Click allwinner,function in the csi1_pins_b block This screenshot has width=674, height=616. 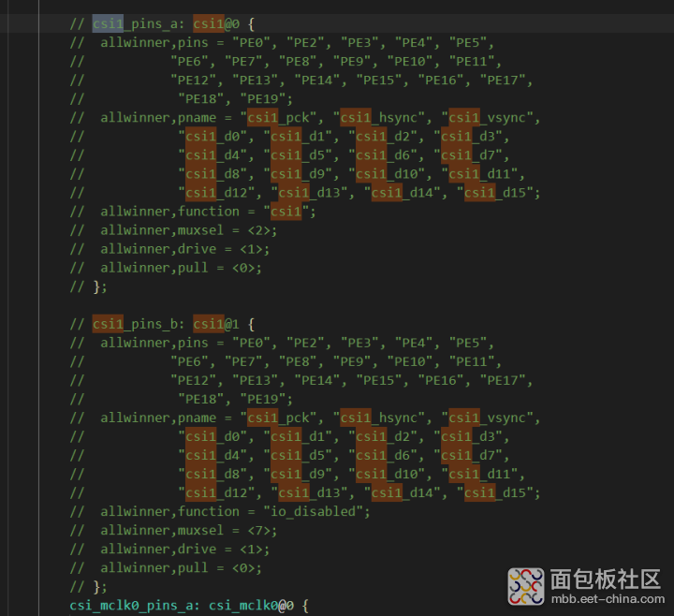(x=169, y=511)
